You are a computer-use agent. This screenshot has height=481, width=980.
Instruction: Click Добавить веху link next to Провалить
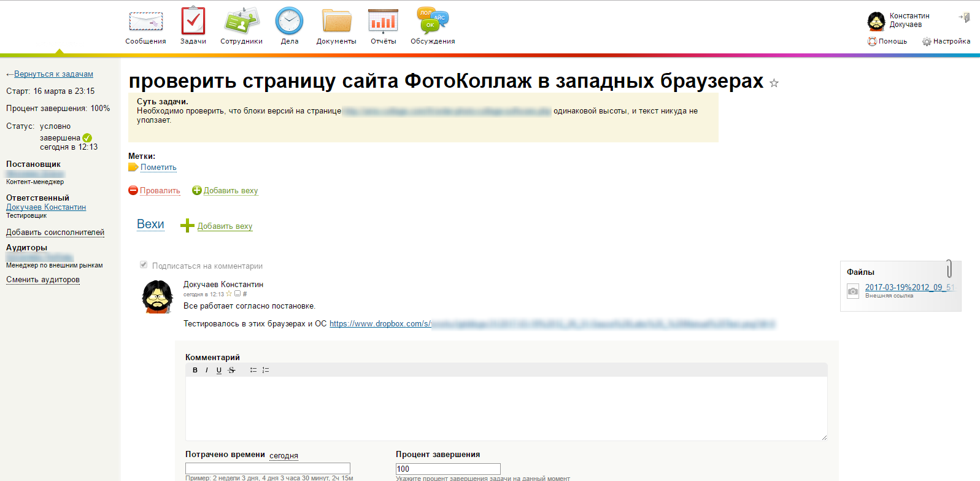tap(231, 190)
